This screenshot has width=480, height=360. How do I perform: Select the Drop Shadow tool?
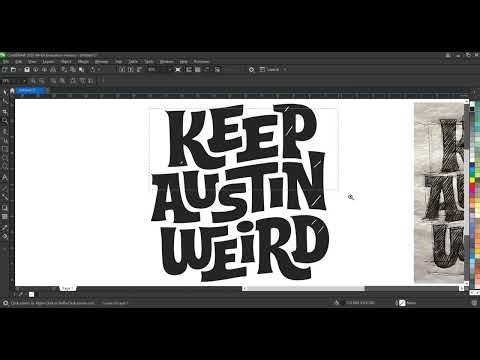(5, 208)
